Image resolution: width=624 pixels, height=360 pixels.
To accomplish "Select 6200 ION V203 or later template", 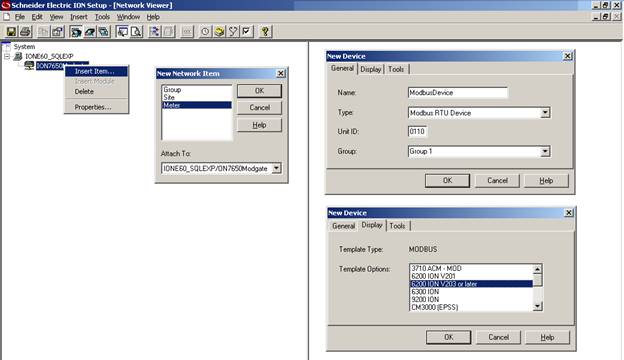I will 471,284.
